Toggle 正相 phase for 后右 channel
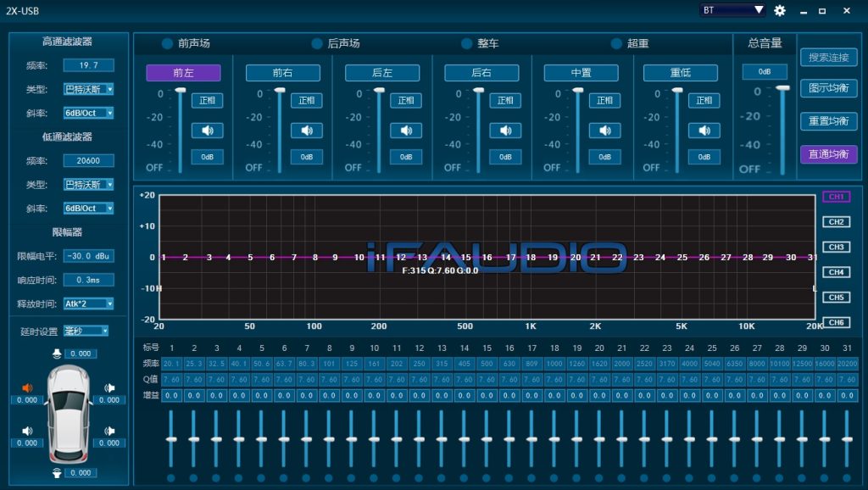Viewport: 868px width, 490px height. tap(505, 100)
